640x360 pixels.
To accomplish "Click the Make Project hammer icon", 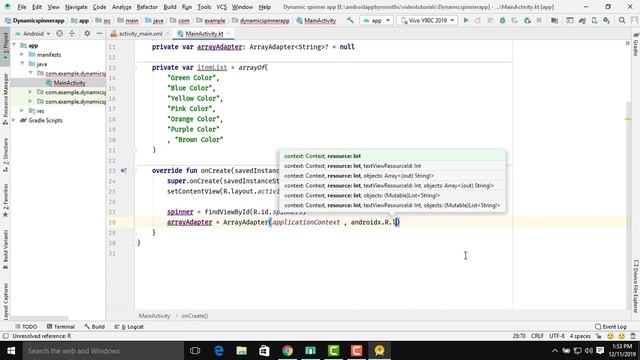I will pyautogui.click(x=350, y=20).
